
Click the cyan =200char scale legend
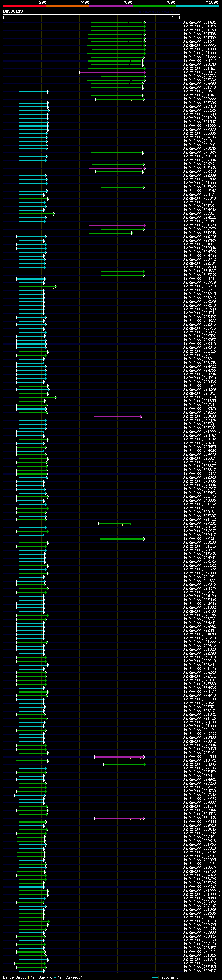(x=165, y=977)
